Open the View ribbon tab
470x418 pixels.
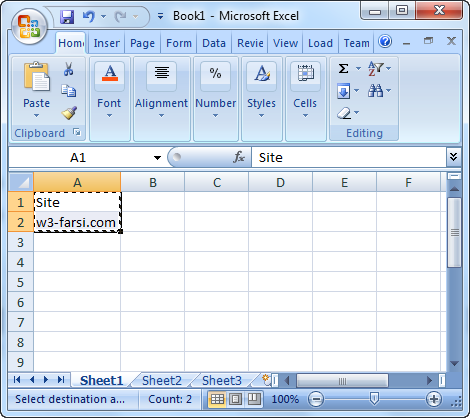click(285, 43)
